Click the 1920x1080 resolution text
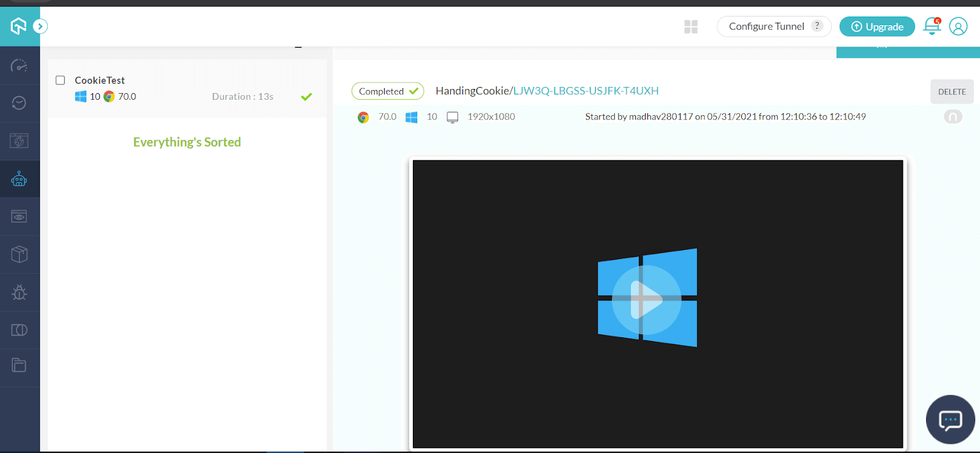Image resolution: width=980 pixels, height=453 pixels. [x=491, y=116]
